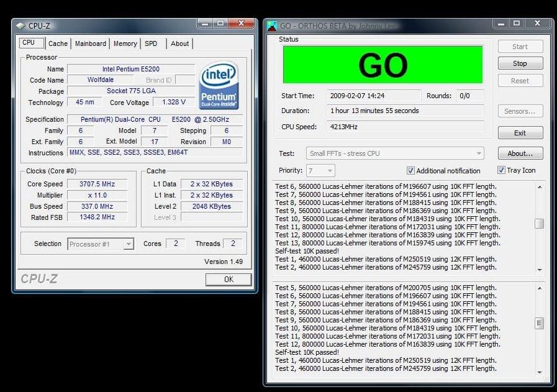Switch to the SPD tab
The height and width of the screenshot is (392, 557).
point(151,43)
